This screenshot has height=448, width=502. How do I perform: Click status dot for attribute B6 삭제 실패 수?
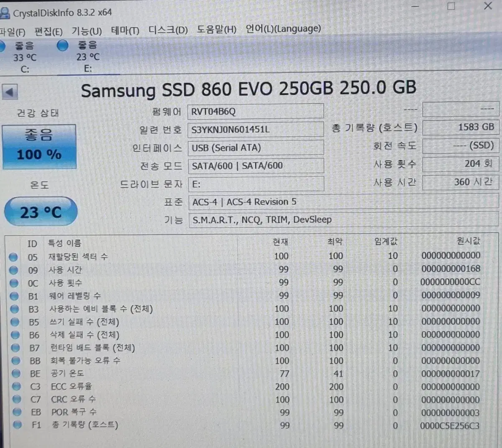click(15, 335)
